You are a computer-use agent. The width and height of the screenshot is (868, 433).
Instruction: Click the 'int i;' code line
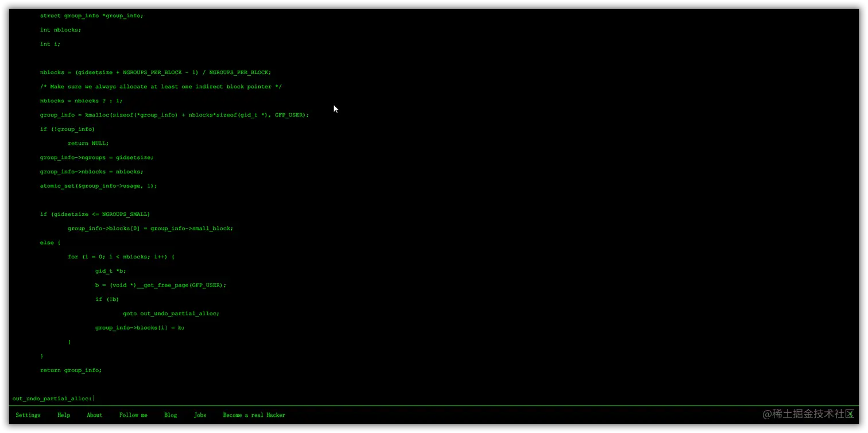(x=50, y=44)
